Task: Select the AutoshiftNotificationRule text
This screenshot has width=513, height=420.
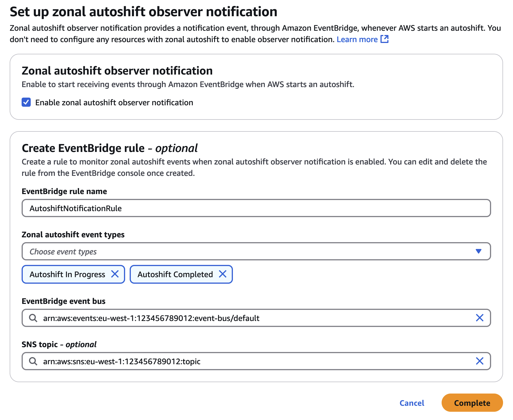Action: pyautogui.click(x=75, y=208)
